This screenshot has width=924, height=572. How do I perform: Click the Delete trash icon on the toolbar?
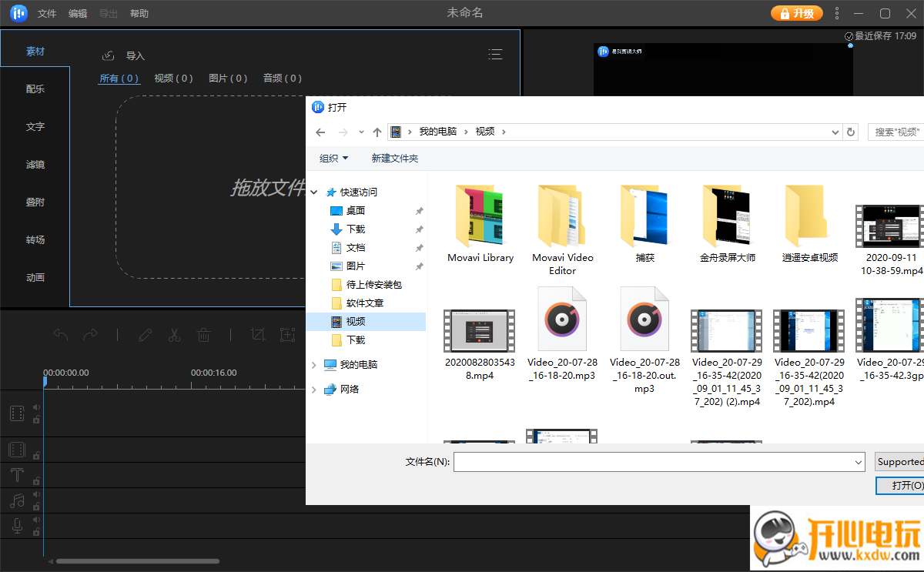(203, 335)
